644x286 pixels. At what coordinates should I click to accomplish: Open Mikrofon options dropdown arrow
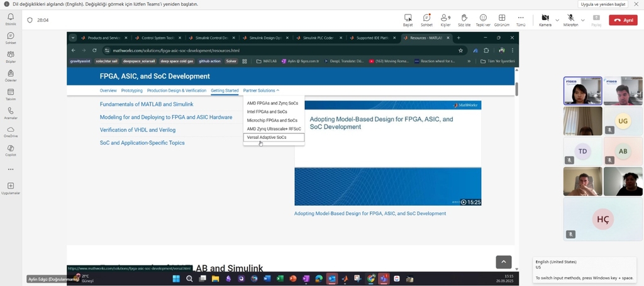(x=583, y=19)
